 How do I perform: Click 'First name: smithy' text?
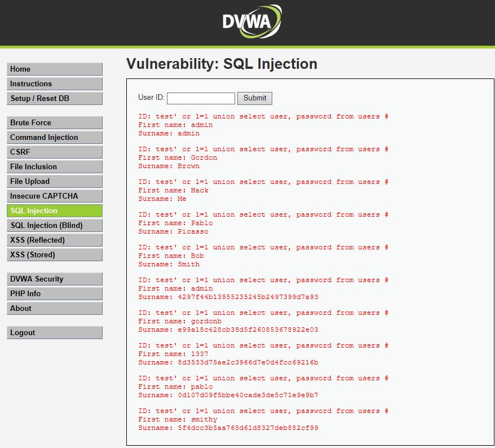click(178, 420)
